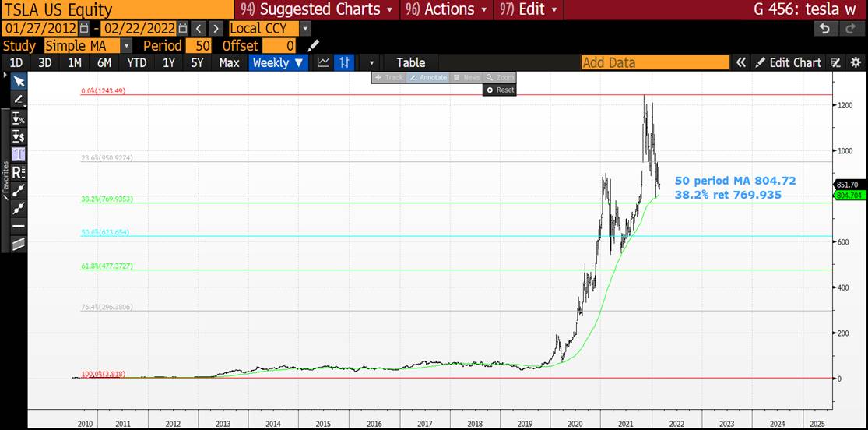Click the Edit Chart button
This screenshot has width=868, height=430.
[789, 62]
